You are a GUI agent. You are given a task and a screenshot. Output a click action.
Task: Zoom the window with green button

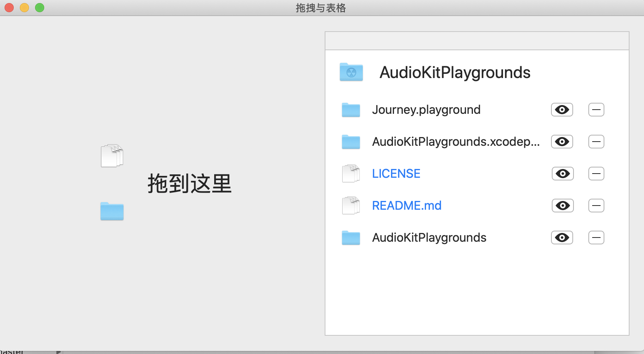40,8
